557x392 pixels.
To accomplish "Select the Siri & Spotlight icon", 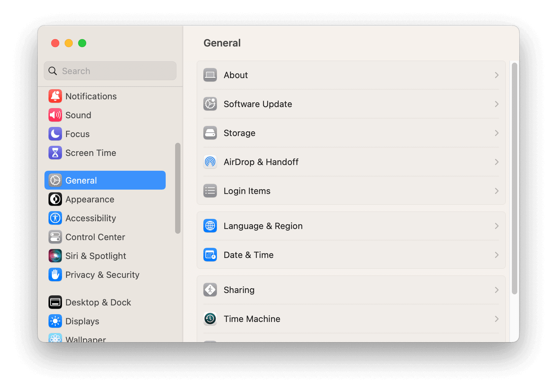I will (55, 256).
